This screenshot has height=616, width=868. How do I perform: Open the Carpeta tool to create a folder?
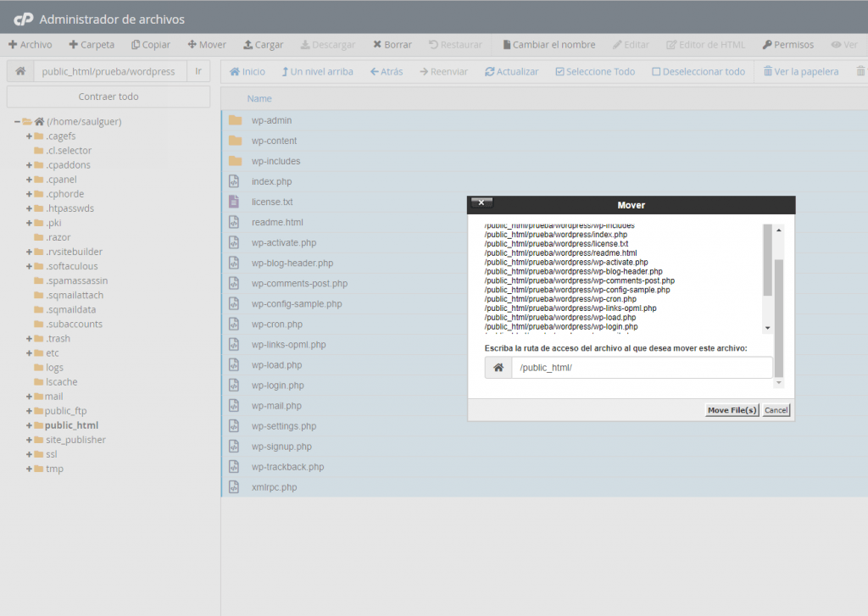(x=92, y=44)
